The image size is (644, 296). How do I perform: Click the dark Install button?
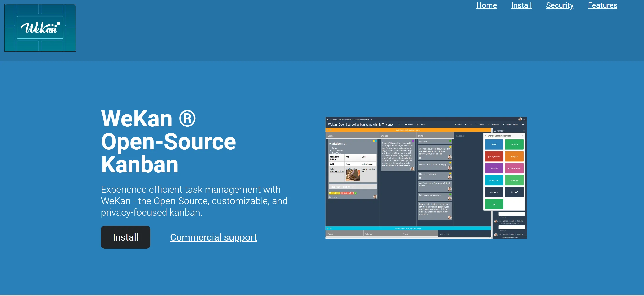click(x=126, y=237)
